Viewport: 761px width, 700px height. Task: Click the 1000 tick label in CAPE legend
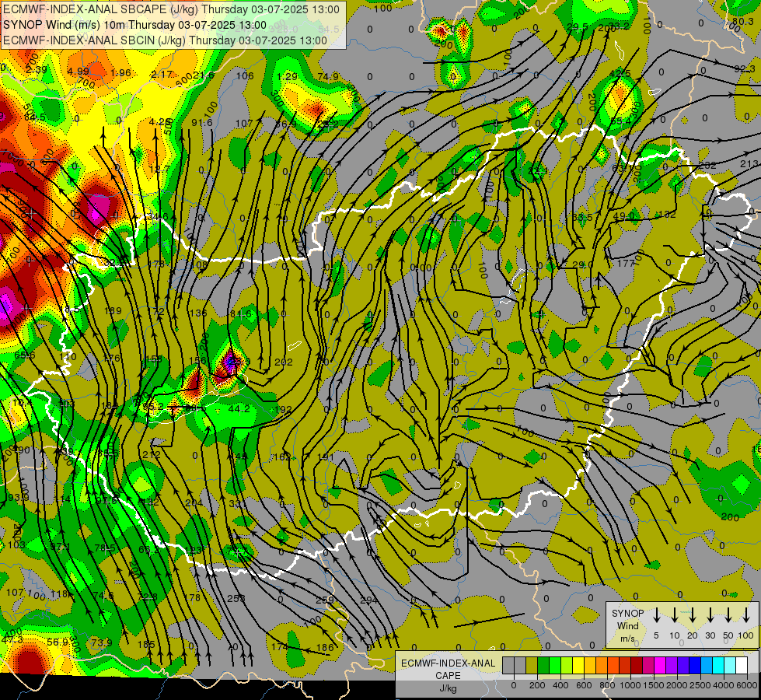coord(630,685)
